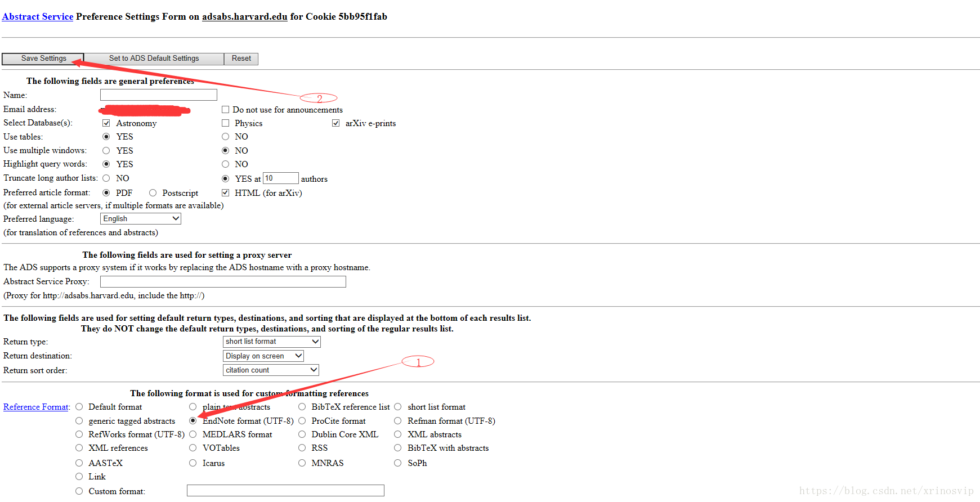The image size is (980, 502).
Task: Select BibTeX with abstracts format
Action: [397, 448]
